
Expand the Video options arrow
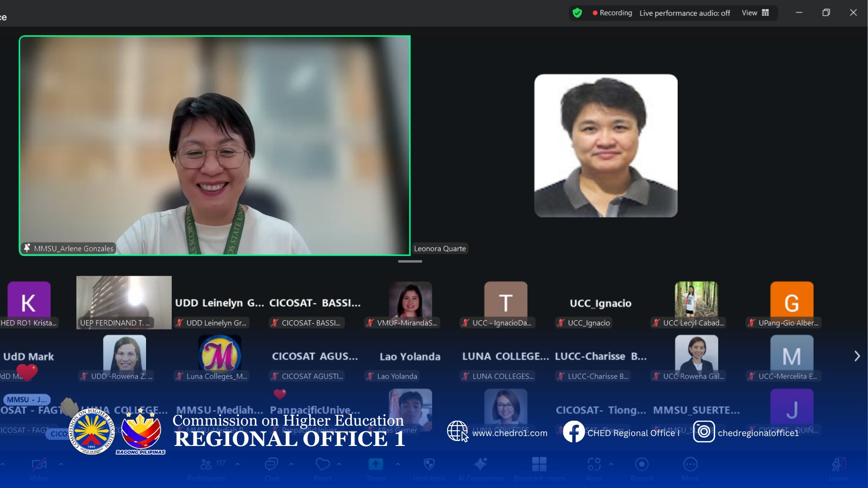[61, 464]
